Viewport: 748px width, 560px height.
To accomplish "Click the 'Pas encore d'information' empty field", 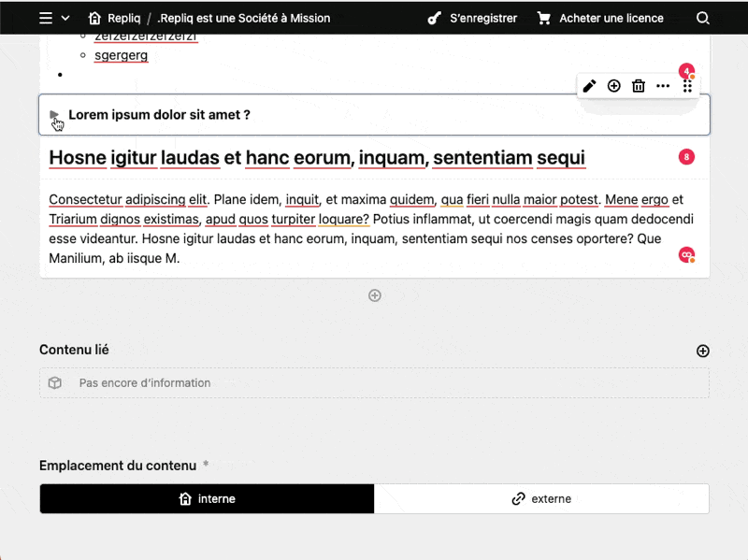I will pyautogui.click(x=375, y=383).
